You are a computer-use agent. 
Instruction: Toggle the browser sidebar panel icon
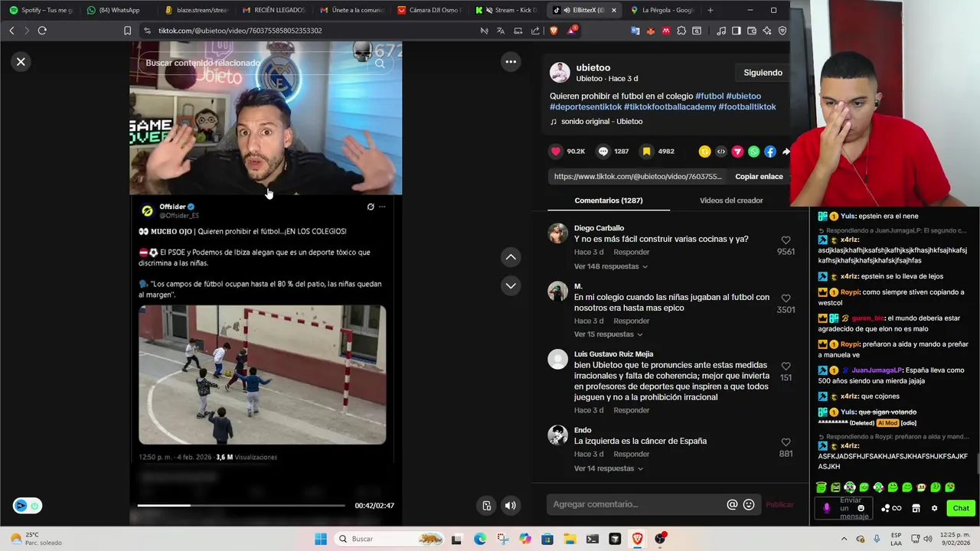pos(737,31)
